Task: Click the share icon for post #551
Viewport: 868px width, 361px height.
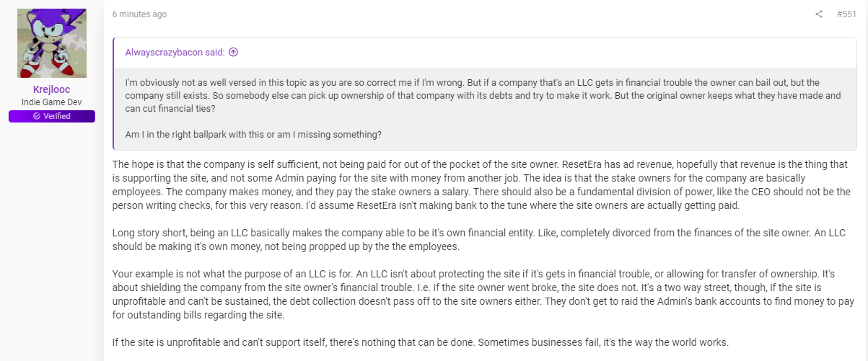Action: [x=819, y=14]
